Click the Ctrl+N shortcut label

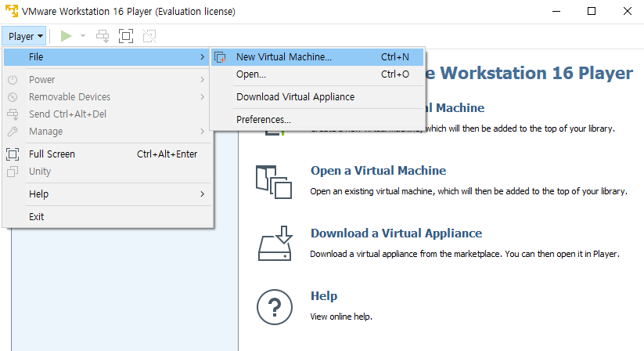coord(395,57)
